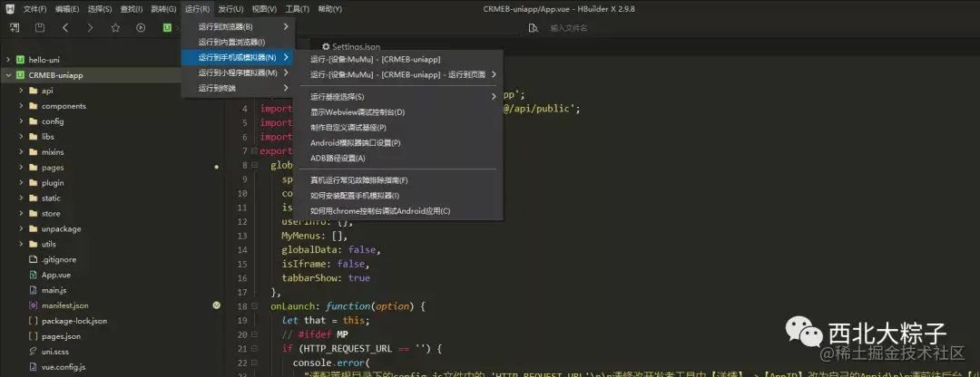
Task: Select 制作自定义调试基座(P)
Action: point(398,128)
